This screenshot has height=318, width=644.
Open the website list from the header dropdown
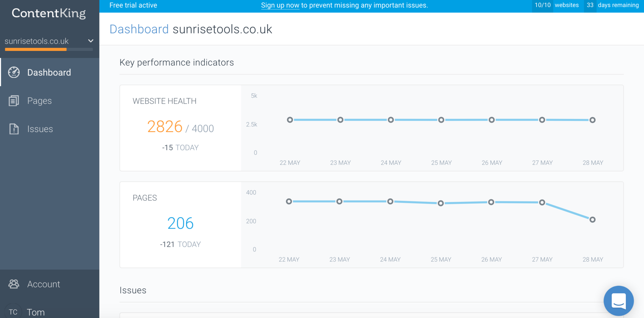point(48,41)
